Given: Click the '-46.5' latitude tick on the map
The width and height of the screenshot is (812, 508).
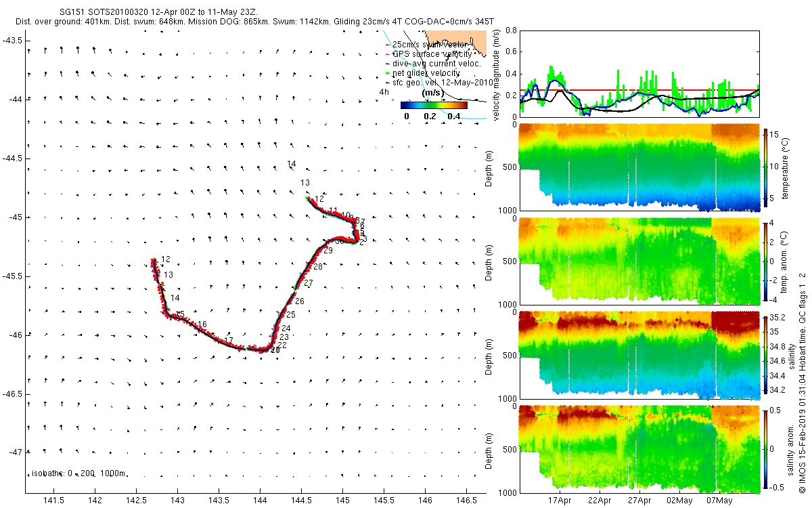Looking at the screenshot, I should 12,394.
